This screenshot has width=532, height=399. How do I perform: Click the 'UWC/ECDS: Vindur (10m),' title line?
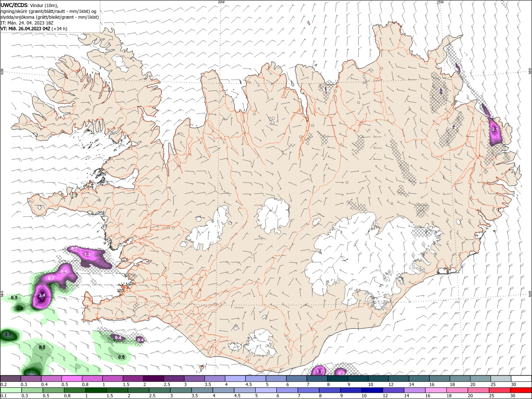pyautogui.click(x=30, y=5)
